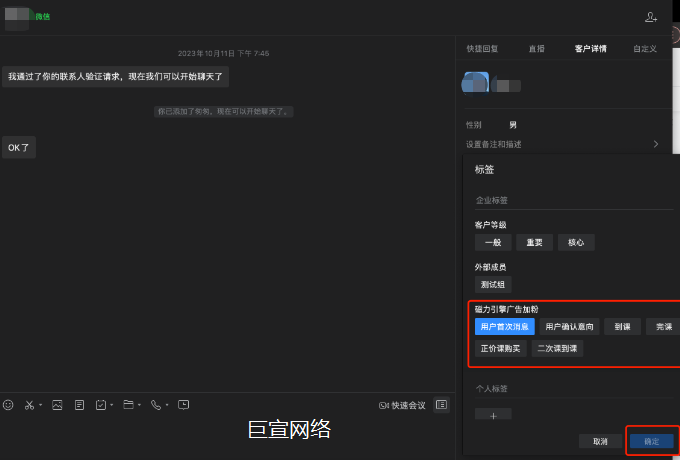Open the emoji picker in chat toolbar
This screenshot has width=680, height=460.
[8, 405]
